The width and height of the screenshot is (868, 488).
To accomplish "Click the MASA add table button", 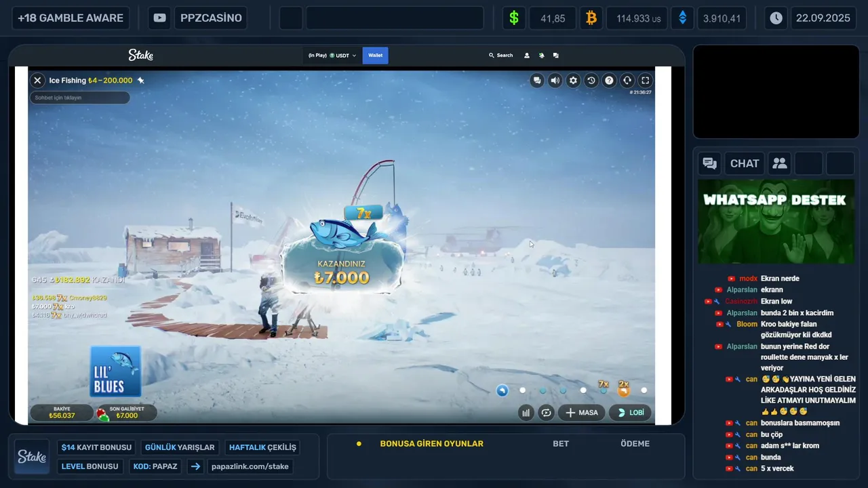I will [582, 413].
